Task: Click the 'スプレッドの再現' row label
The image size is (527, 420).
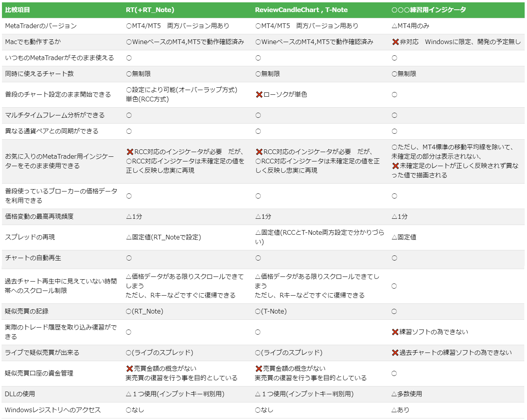Action: 30,237
